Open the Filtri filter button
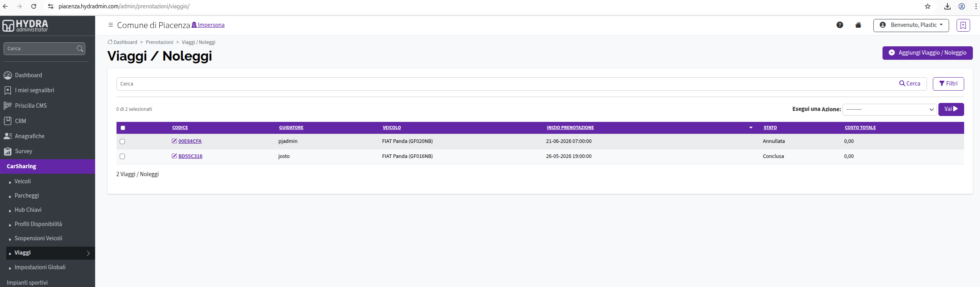The image size is (980, 287). tap(948, 84)
